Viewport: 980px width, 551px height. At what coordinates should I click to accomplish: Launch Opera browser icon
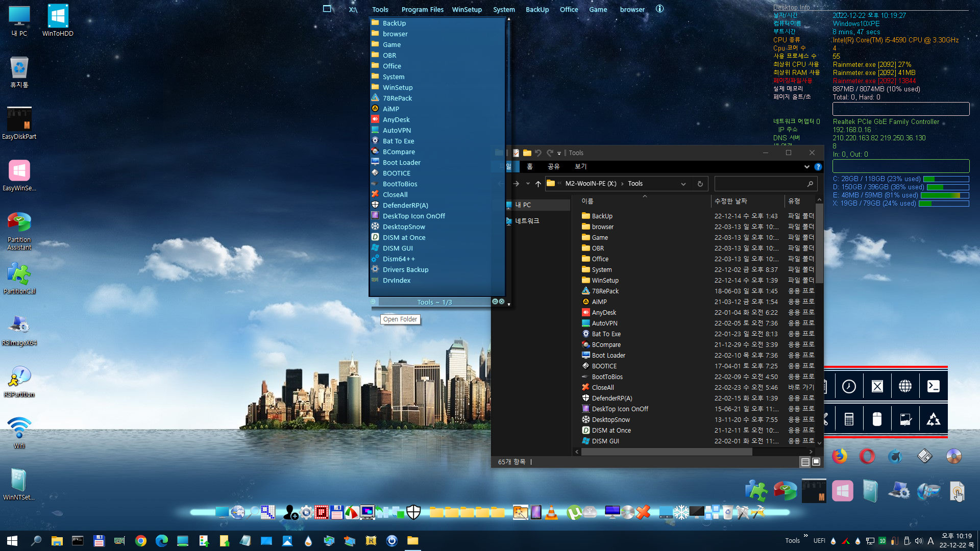(x=867, y=456)
